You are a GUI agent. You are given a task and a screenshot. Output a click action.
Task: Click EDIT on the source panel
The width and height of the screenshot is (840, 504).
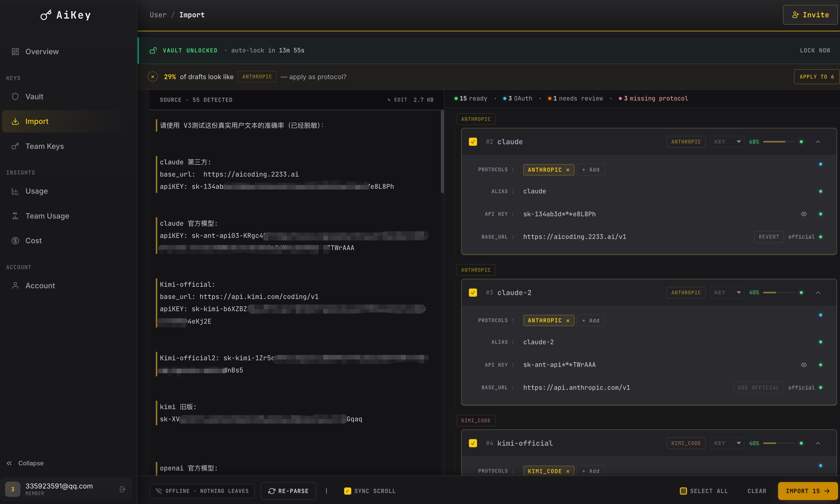[x=397, y=100]
